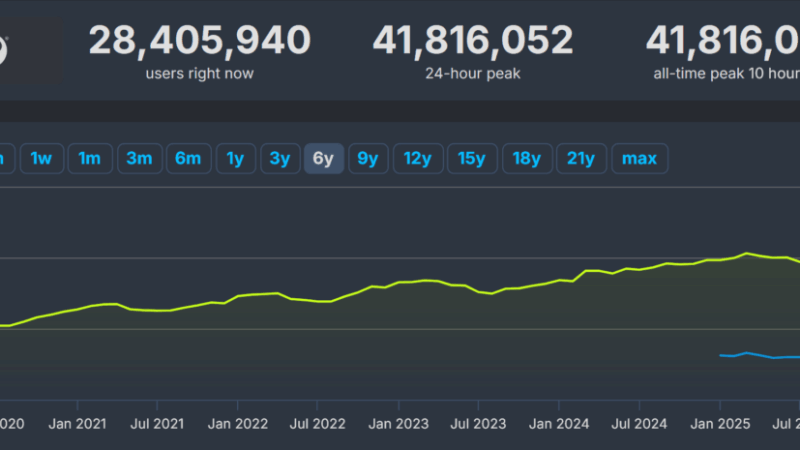The width and height of the screenshot is (800, 450).
Task: Click the Jan 2025 axis label
Action: (x=720, y=424)
